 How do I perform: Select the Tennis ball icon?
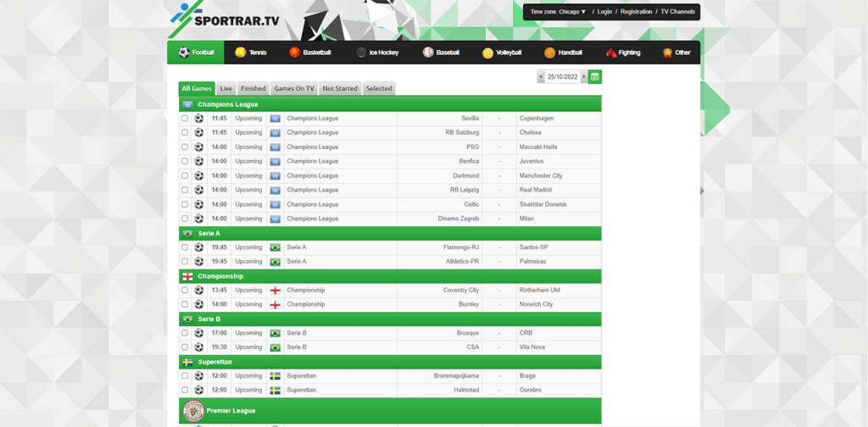tap(240, 53)
